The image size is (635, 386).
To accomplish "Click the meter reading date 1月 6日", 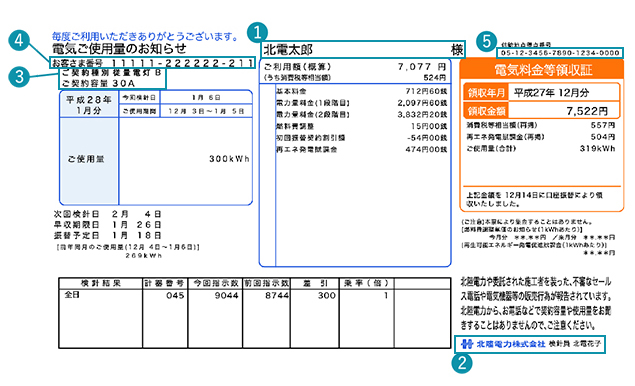I will coord(206,98).
